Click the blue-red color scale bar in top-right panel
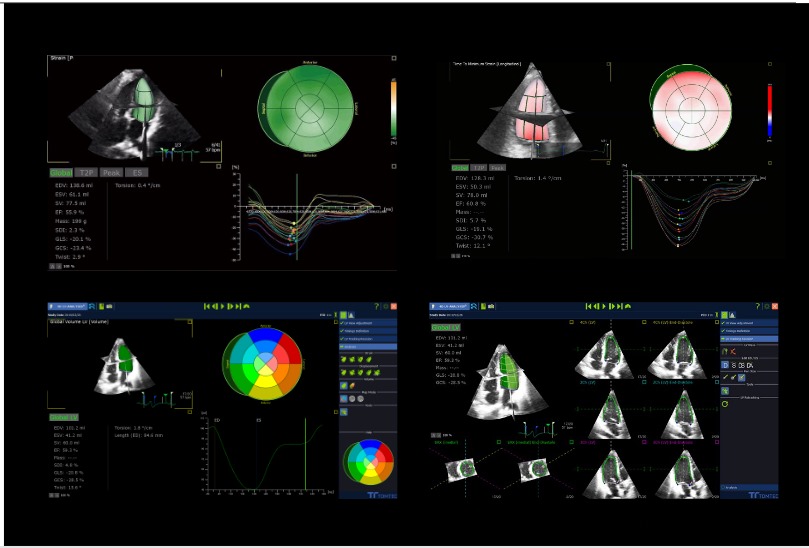Image resolution: width=809 pixels, height=548 pixels. pyautogui.click(x=769, y=109)
